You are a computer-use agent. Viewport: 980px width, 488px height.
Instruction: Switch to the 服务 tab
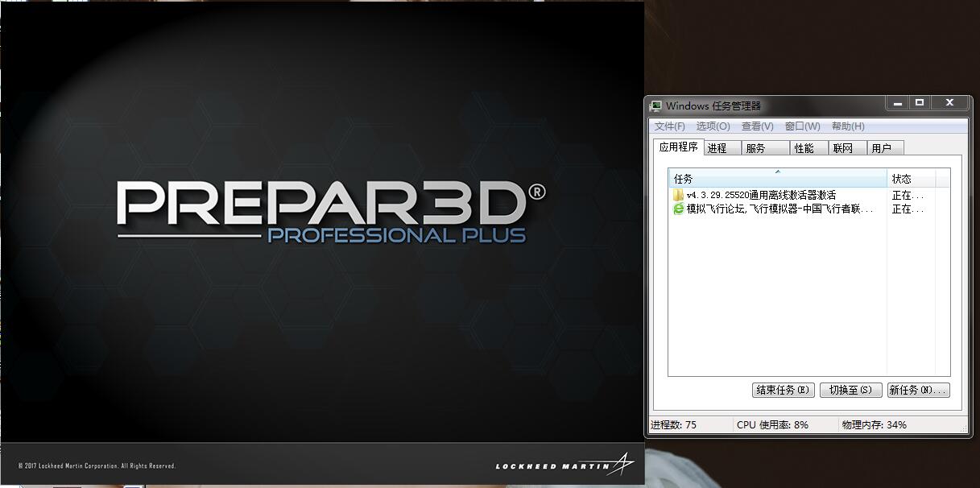point(765,148)
